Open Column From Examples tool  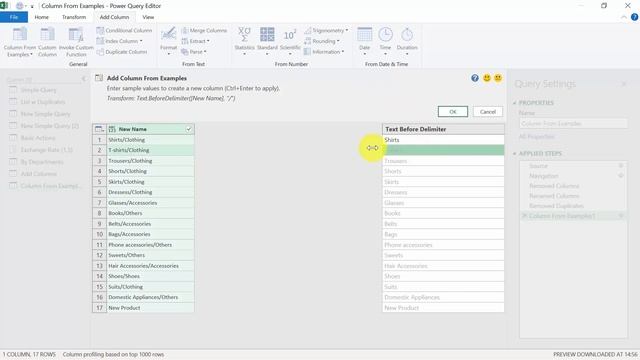[19, 42]
